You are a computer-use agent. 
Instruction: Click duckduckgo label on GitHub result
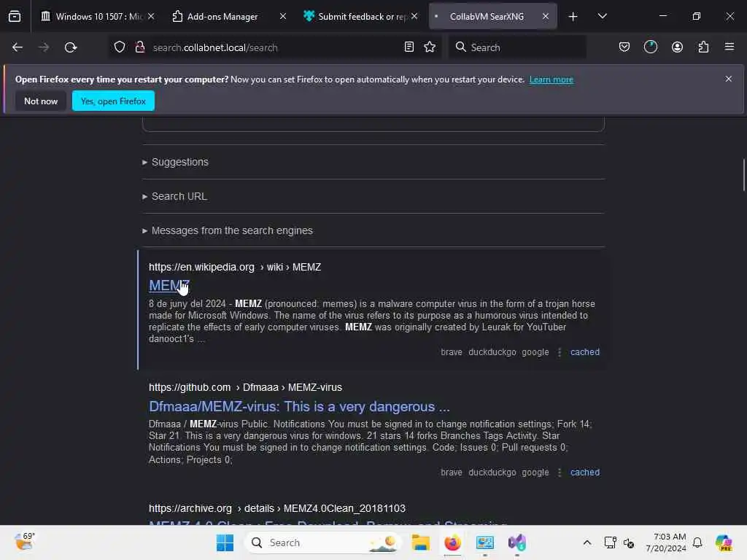pyautogui.click(x=492, y=472)
